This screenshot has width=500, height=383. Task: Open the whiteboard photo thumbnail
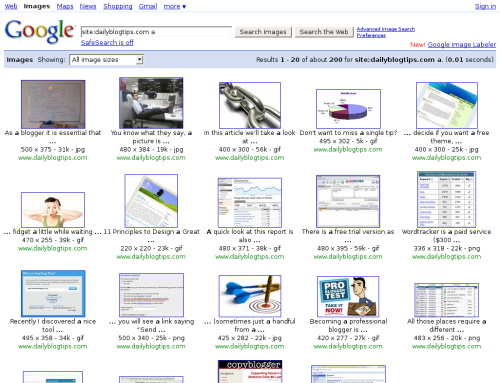(53, 104)
